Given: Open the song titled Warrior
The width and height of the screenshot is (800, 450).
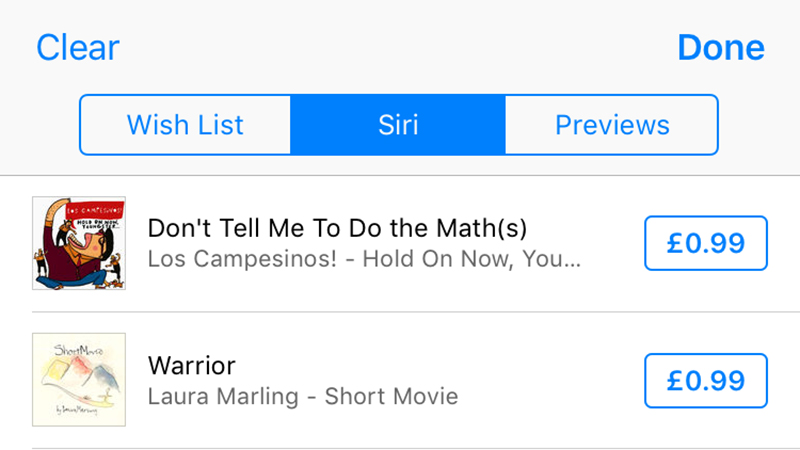Looking at the screenshot, I should tap(192, 365).
